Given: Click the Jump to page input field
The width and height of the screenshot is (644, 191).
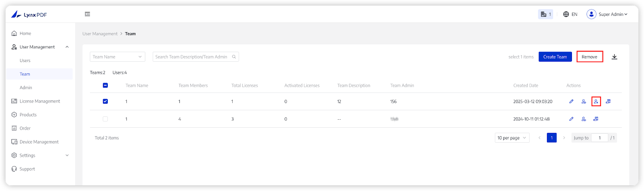Looking at the screenshot, I should coord(599,138).
